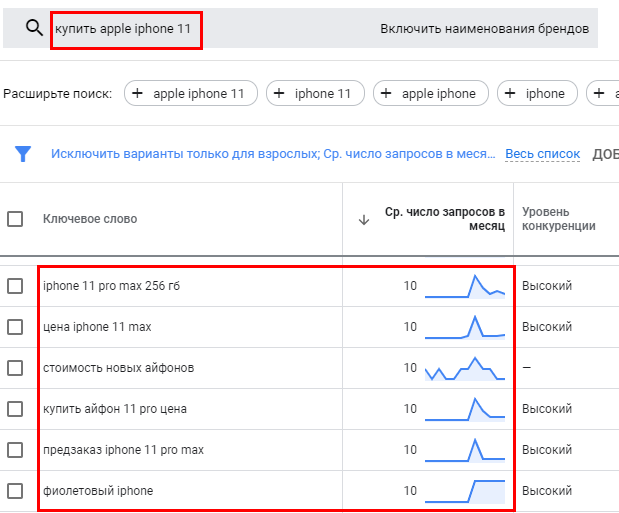
Task: Check the 'iphone 11 pro max 256 гб' row
Action: 15,286
